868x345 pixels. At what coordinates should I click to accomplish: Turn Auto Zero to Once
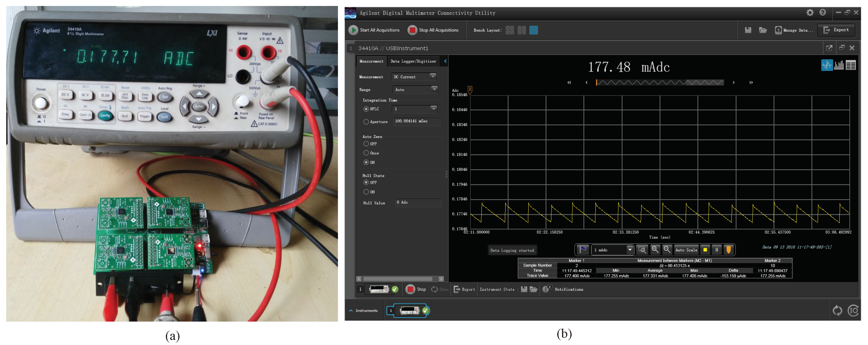point(366,153)
